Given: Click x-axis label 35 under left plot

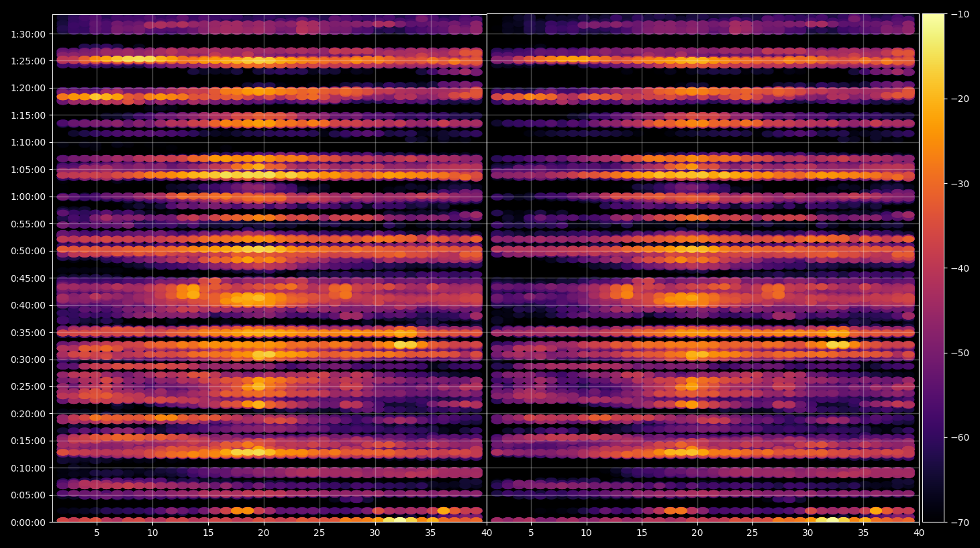Looking at the screenshot, I should pyautogui.click(x=430, y=533).
